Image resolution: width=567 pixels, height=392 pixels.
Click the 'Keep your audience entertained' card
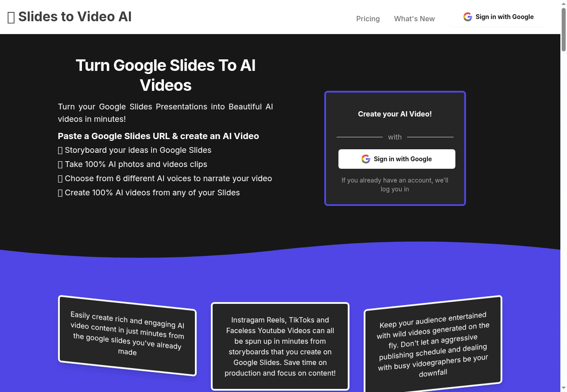point(433,344)
